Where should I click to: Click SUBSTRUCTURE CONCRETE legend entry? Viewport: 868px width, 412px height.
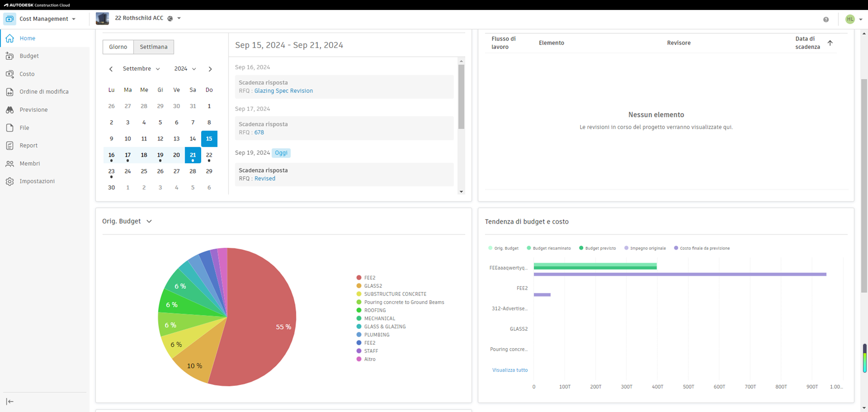click(x=391, y=294)
